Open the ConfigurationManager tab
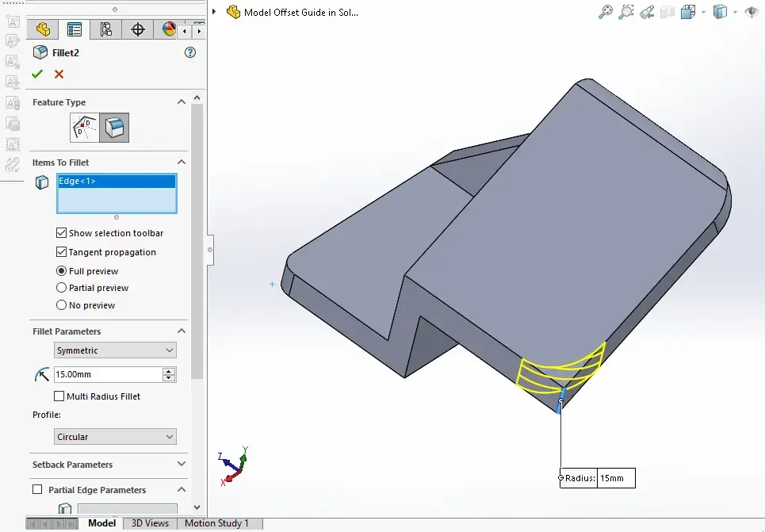765x532 pixels. 106,30
